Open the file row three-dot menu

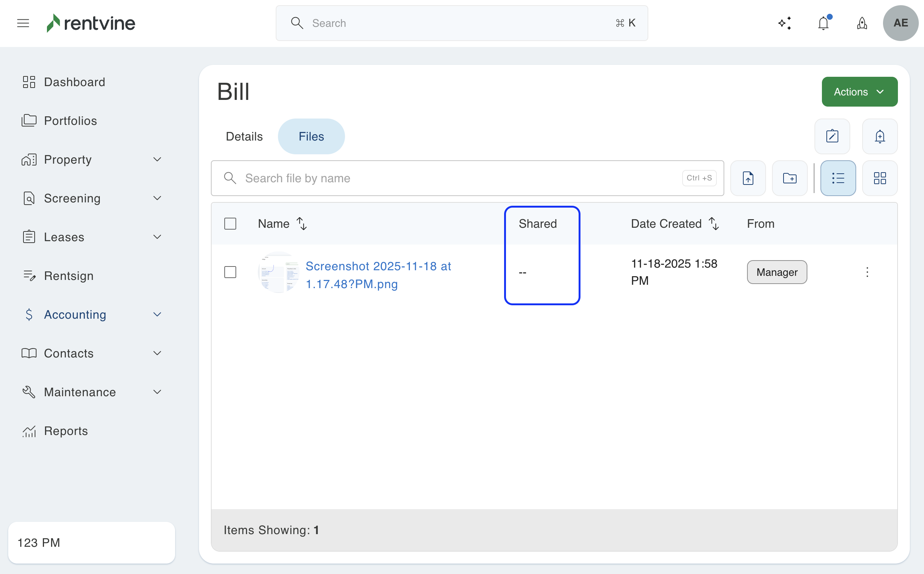click(x=867, y=272)
